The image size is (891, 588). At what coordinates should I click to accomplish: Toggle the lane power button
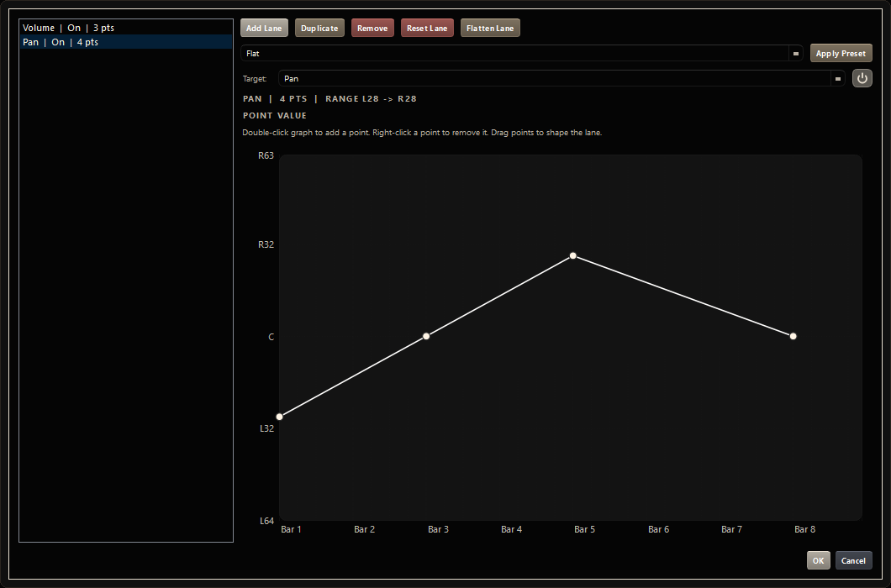[x=862, y=78]
